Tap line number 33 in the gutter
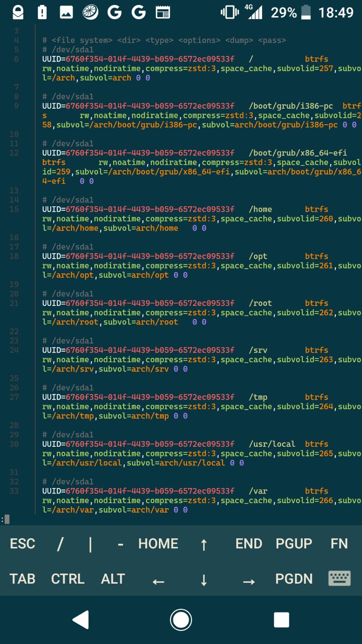The height and width of the screenshot is (644, 362). point(14,491)
